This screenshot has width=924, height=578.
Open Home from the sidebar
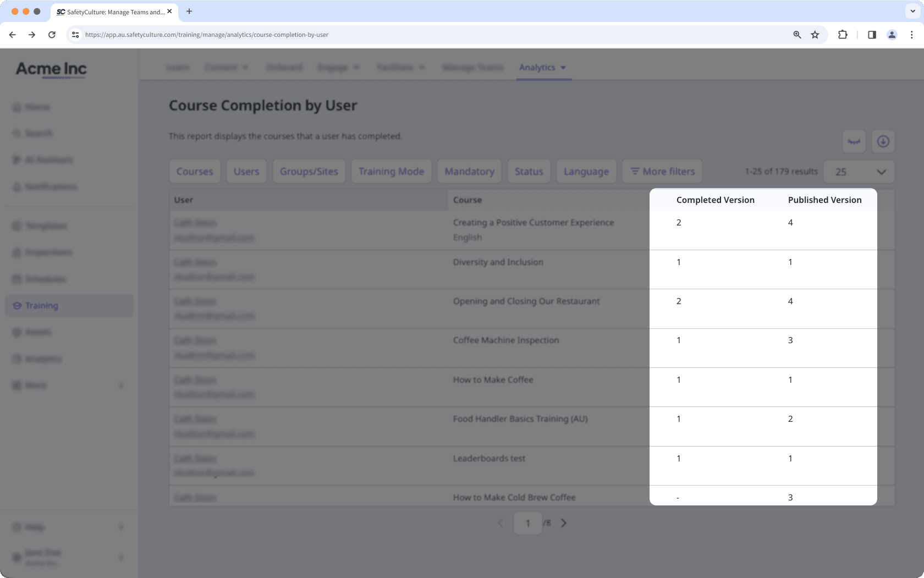(37, 107)
